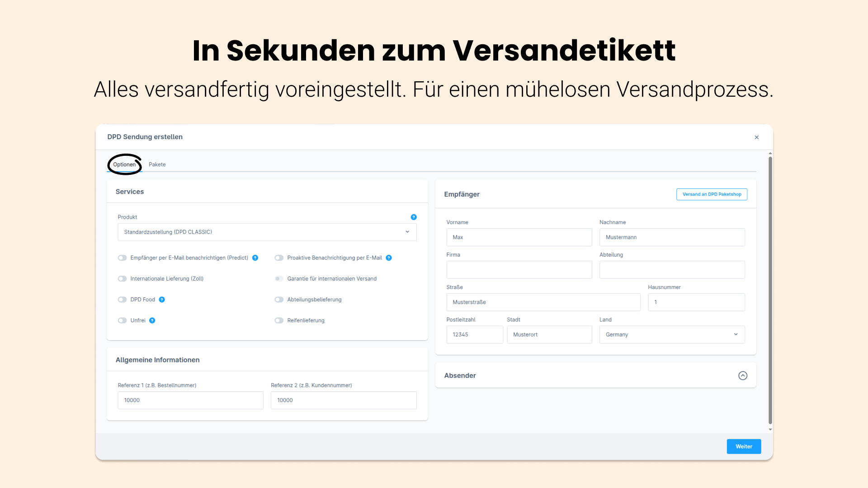Click the Hausnummer input field
This screenshot has height=488, width=868.
click(x=696, y=302)
